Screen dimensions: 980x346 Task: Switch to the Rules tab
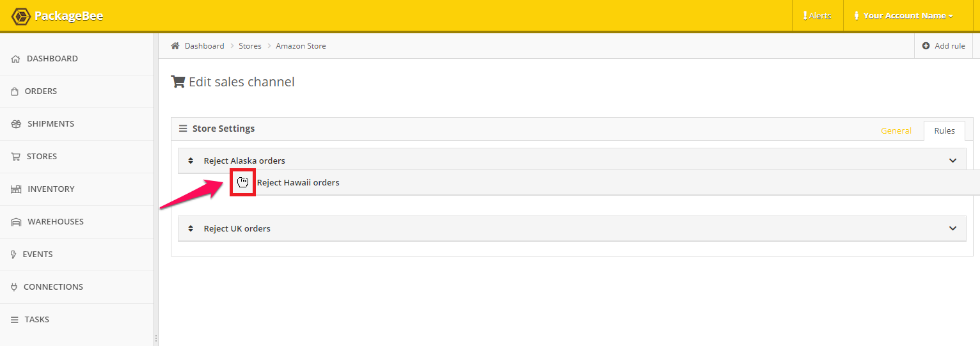pyautogui.click(x=944, y=130)
